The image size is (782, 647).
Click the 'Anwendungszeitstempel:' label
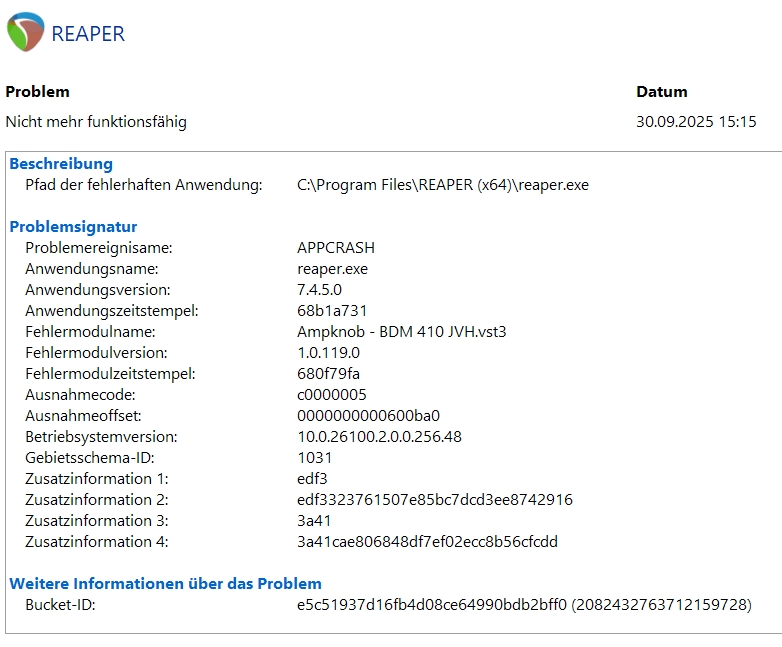click(112, 311)
